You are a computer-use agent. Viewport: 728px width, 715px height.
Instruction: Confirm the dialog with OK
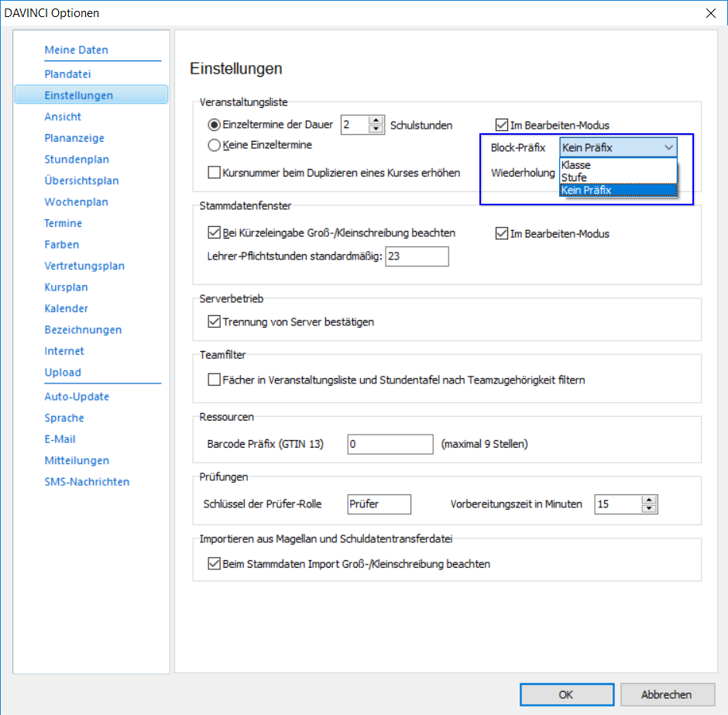click(567, 695)
